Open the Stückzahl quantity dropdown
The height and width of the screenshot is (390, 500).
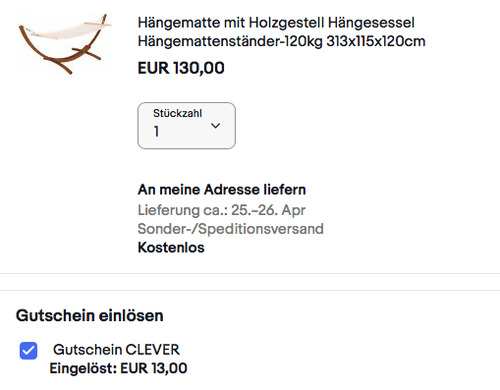pyautogui.click(x=186, y=126)
